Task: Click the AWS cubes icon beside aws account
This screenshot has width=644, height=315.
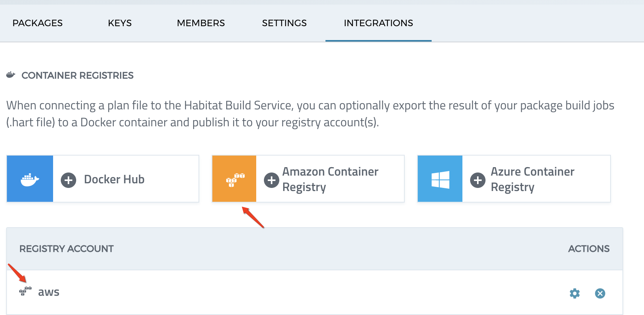Action: 25,292
